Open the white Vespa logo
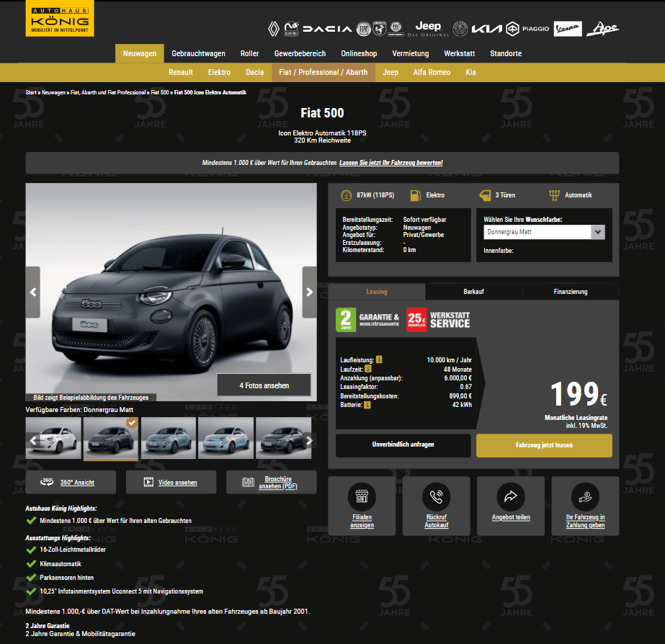The height and width of the screenshot is (644, 665). (568, 29)
